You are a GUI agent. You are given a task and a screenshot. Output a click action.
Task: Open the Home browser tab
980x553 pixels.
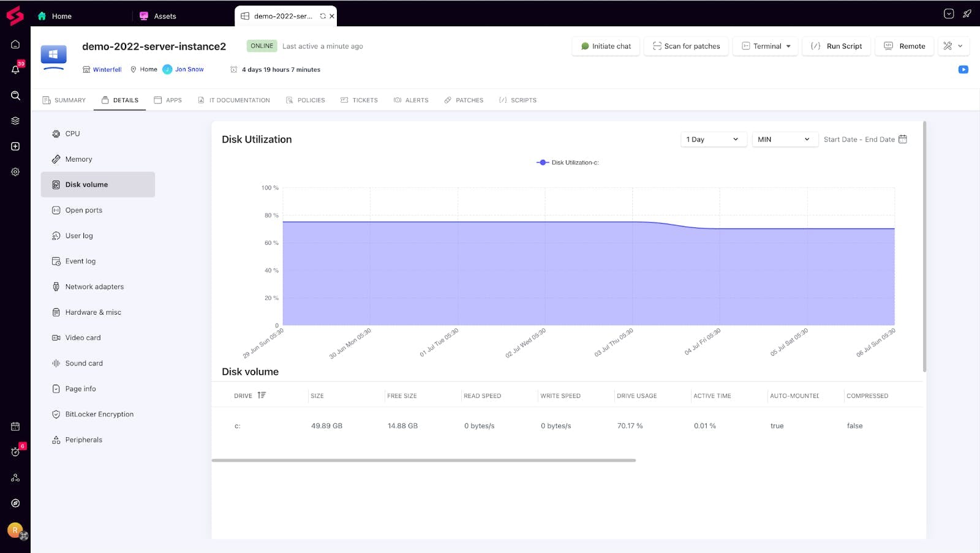55,16
